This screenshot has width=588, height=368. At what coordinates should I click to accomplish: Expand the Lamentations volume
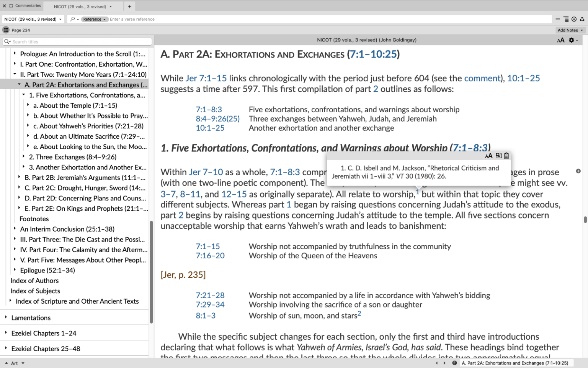[6, 317]
